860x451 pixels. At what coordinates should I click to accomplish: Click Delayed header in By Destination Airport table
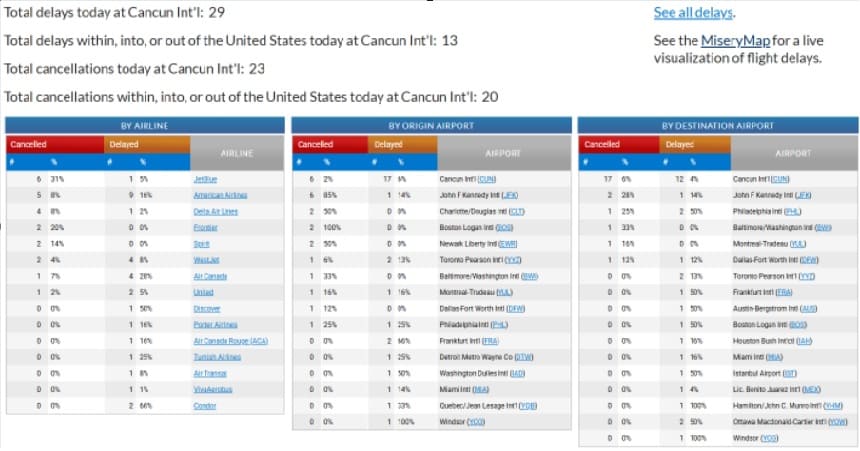[x=682, y=144]
